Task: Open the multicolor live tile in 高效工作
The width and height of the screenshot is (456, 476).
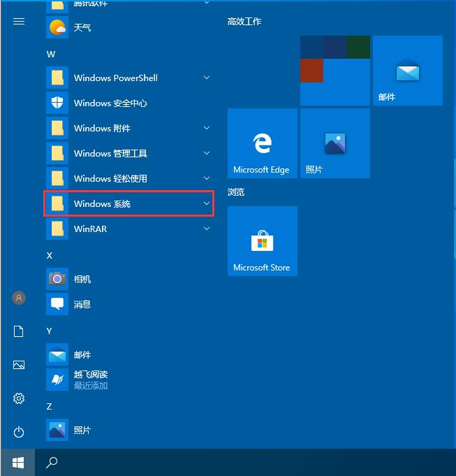Action: 335,71
